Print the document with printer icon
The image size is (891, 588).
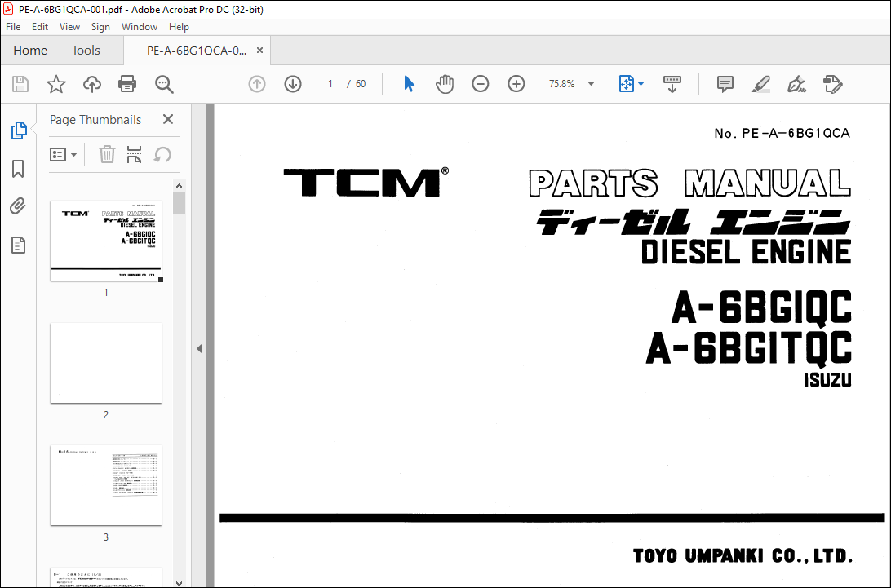126,84
